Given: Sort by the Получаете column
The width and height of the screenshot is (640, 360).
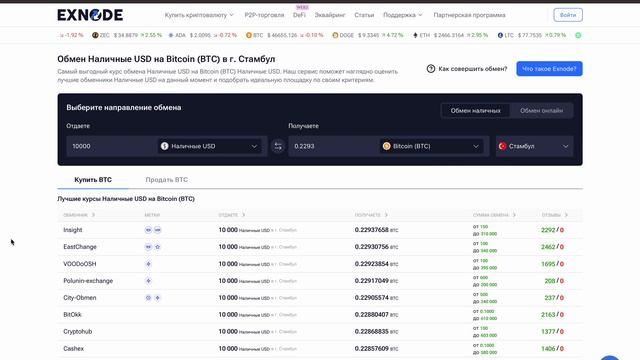Looking at the screenshot, I should pyautogui.click(x=371, y=215).
